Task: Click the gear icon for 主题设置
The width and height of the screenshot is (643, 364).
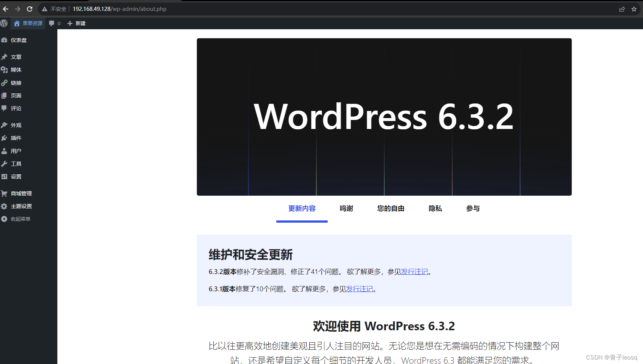Action: (4, 206)
